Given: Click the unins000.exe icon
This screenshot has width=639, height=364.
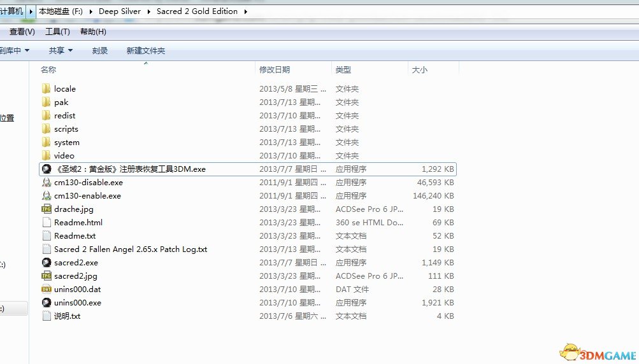Looking at the screenshot, I should [47, 303].
